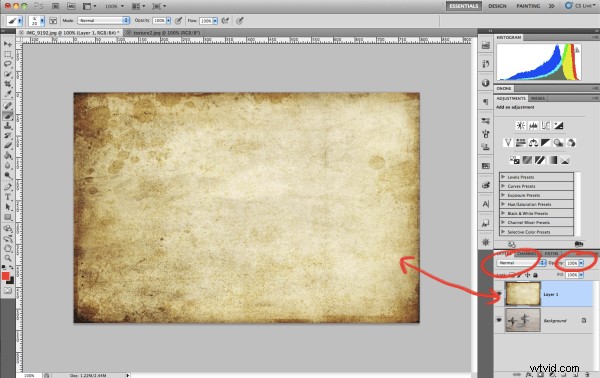
Task: Select the Zoom tool in the toolbox
Action: 8,258
